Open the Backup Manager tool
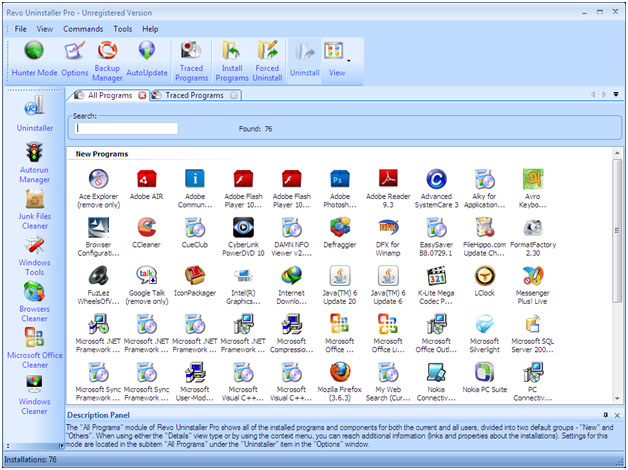This screenshot has height=470, width=628. 106,58
